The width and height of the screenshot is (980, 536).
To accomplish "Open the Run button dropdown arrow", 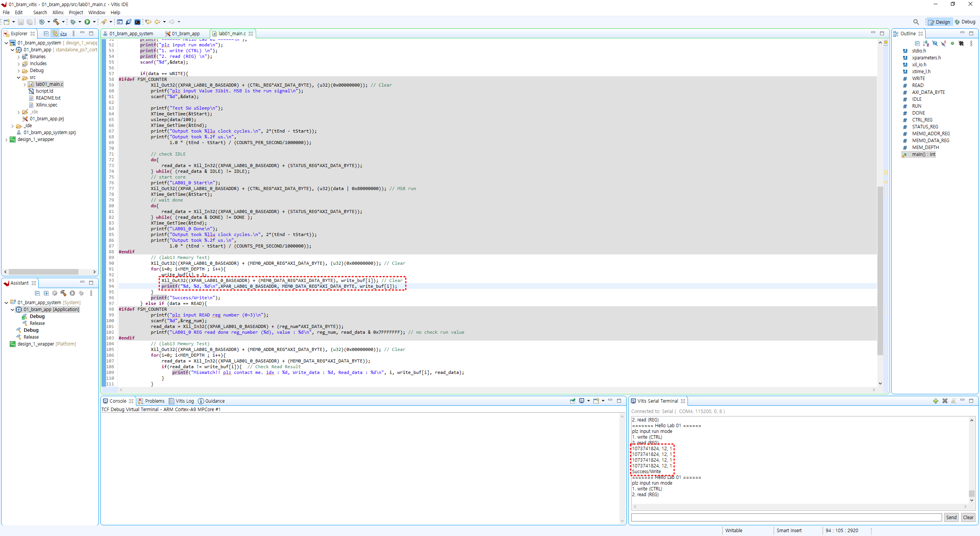I will [94, 22].
